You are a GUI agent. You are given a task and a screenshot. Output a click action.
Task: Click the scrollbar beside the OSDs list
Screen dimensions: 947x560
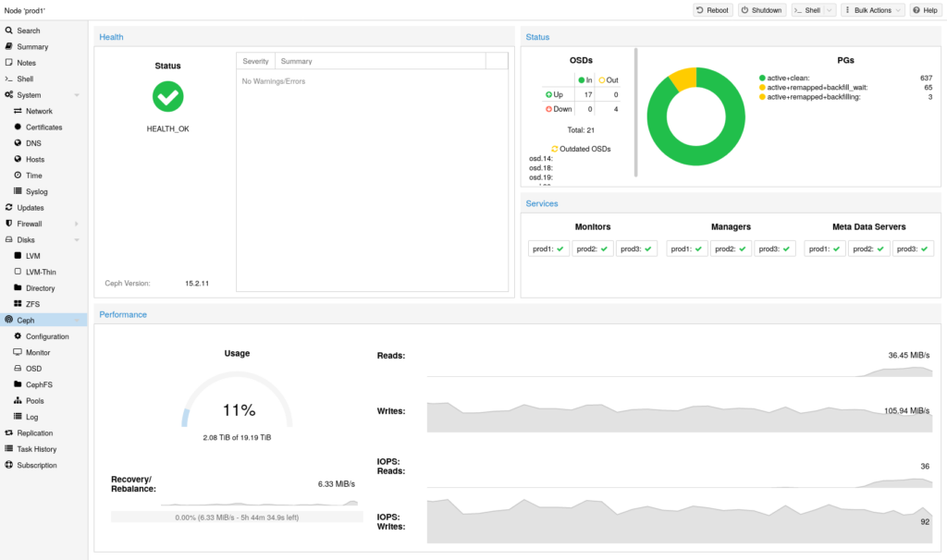click(635, 111)
